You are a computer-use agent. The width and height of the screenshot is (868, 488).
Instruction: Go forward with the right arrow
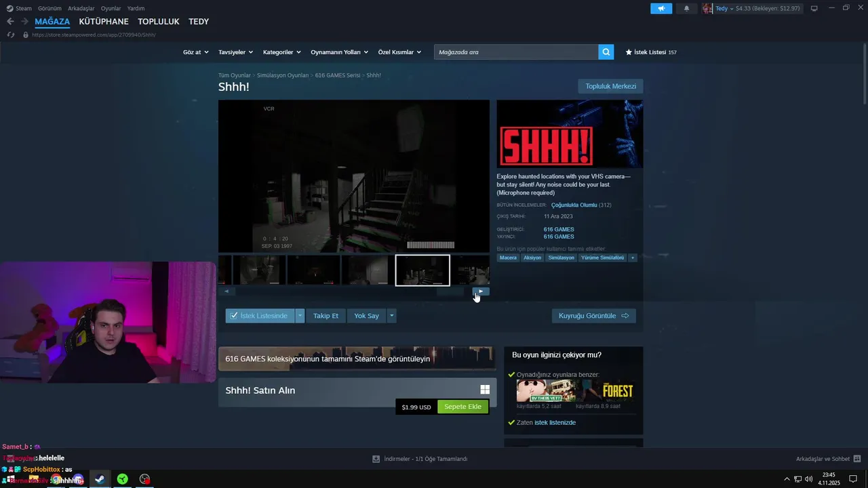24,22
